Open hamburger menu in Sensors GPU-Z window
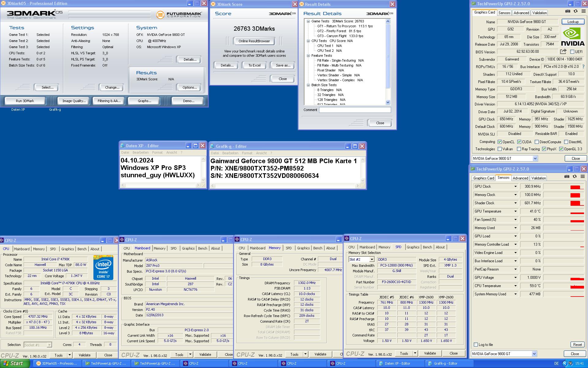This screenshot has height=368, width=588. (582, 176)
